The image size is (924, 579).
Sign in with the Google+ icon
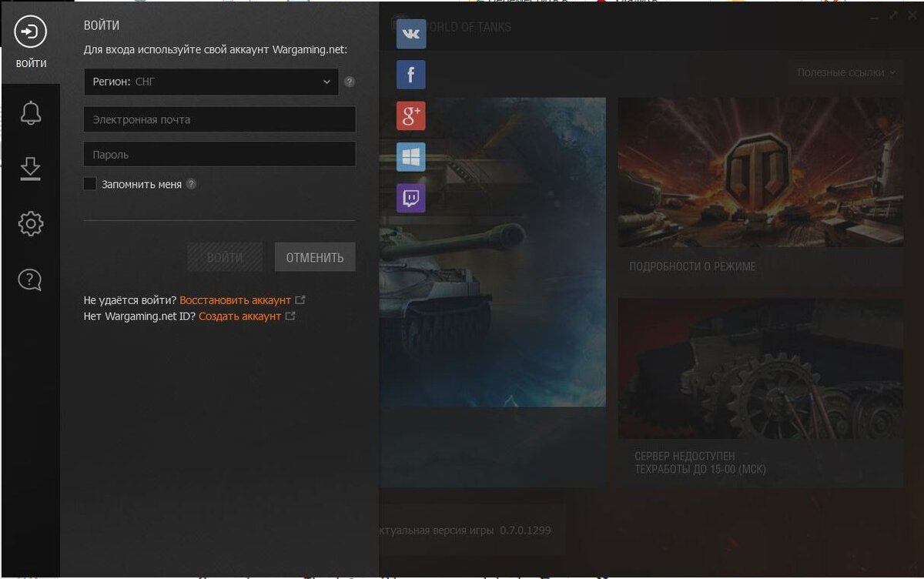click(411, 115)
